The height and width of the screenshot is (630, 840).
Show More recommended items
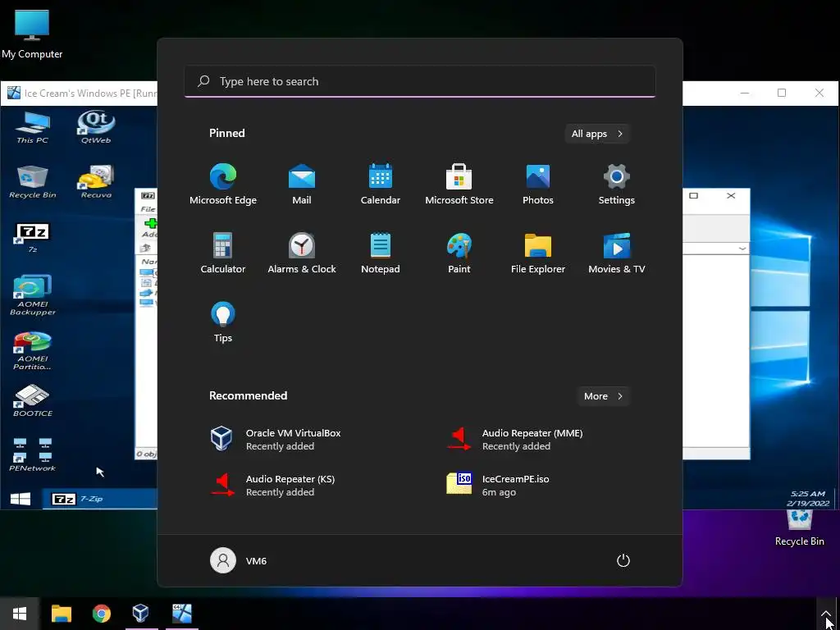[x=603, y=396]
